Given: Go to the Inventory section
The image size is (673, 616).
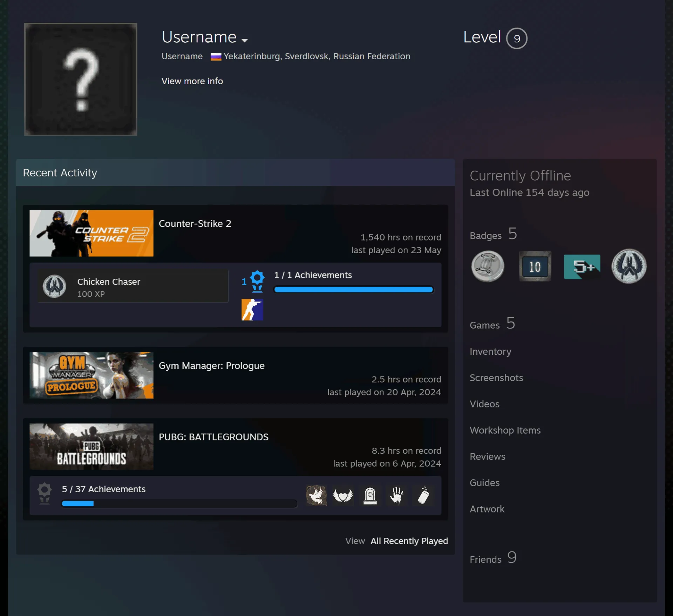Looking at the screenshot, I should click(490, 351).
